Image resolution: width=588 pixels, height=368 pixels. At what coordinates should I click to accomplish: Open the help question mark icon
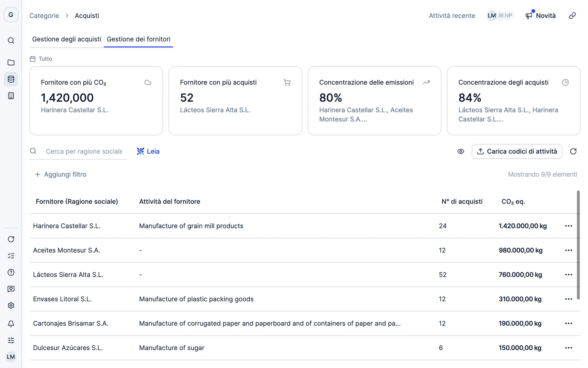11,272
